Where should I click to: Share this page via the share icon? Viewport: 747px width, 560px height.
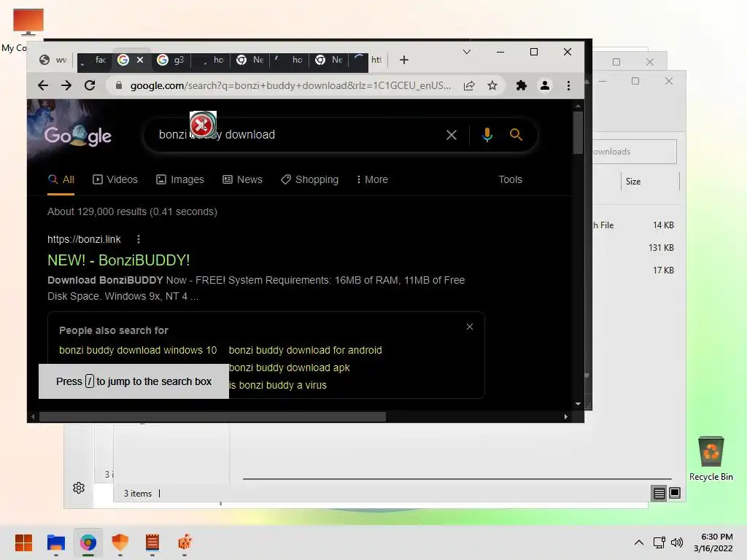(469, 86)
